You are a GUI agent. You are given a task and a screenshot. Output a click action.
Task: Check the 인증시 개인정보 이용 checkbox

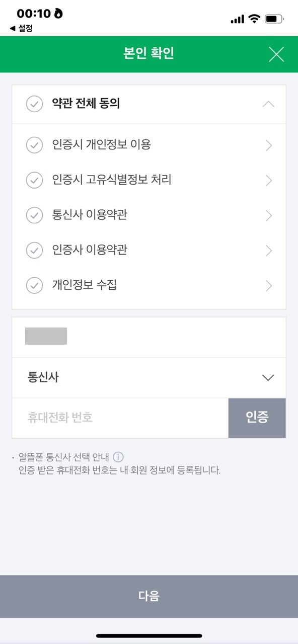tap(34, 145)
